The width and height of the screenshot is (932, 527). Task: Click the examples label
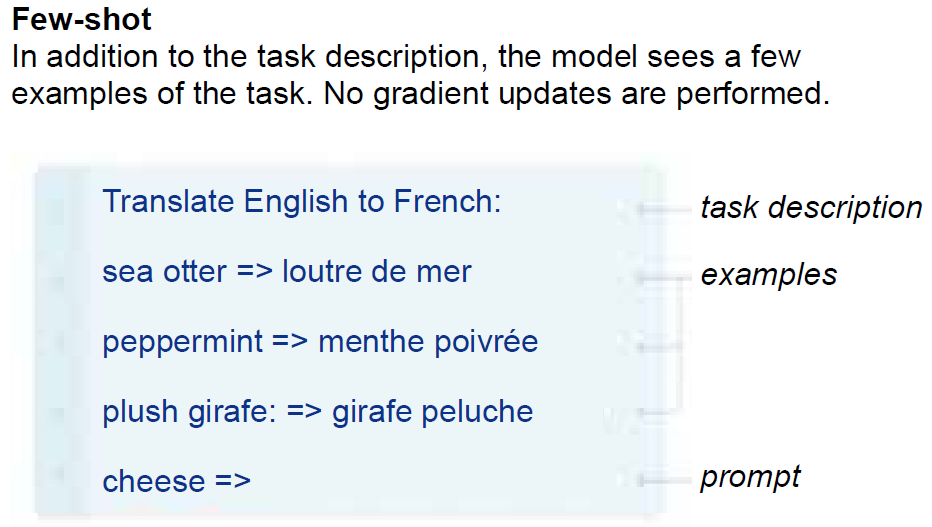click(769, 275)
